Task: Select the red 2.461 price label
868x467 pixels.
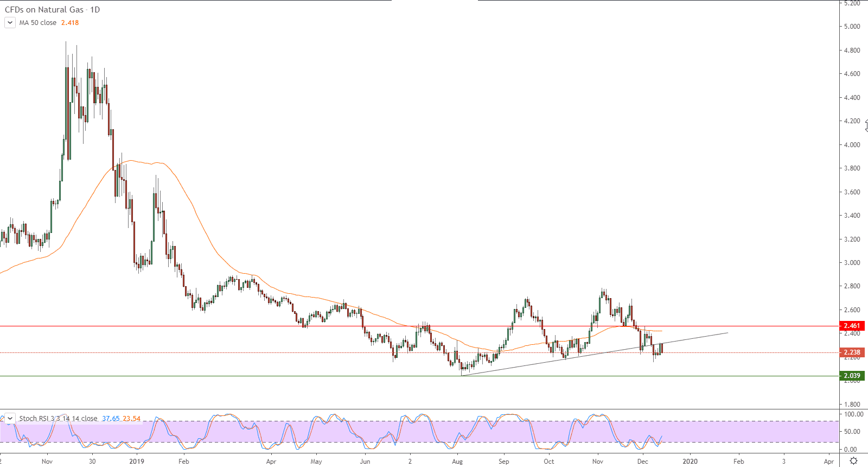Action: pos(852,326)
